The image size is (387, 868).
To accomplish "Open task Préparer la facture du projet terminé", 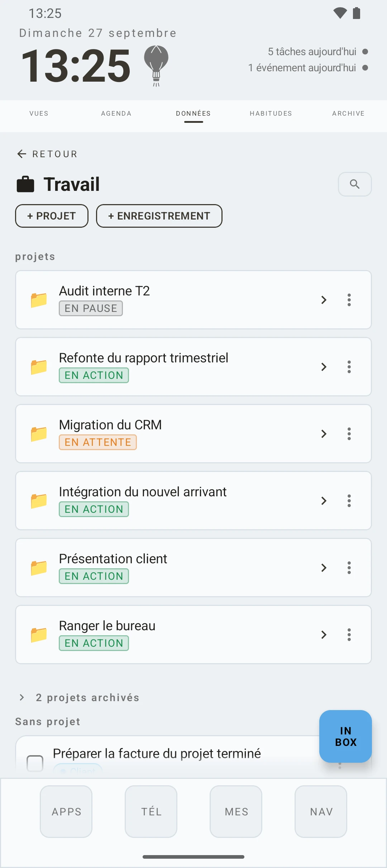I will click(157, 753).
